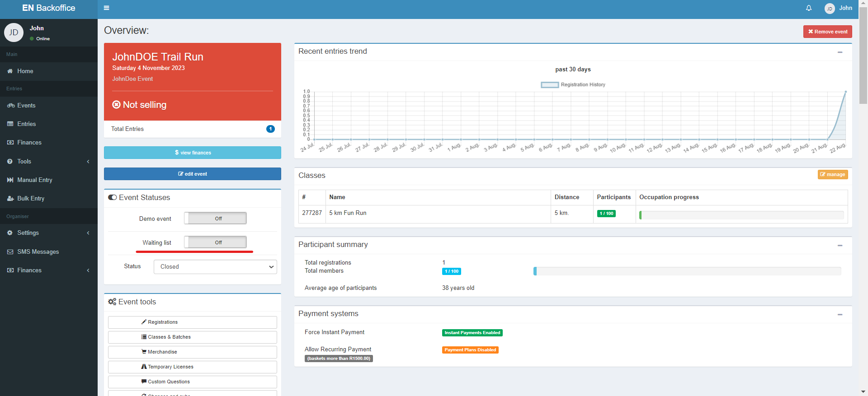Expand the Tools sidebar submenu chevron
868x396 pixels.
click(x=88, y=161)
